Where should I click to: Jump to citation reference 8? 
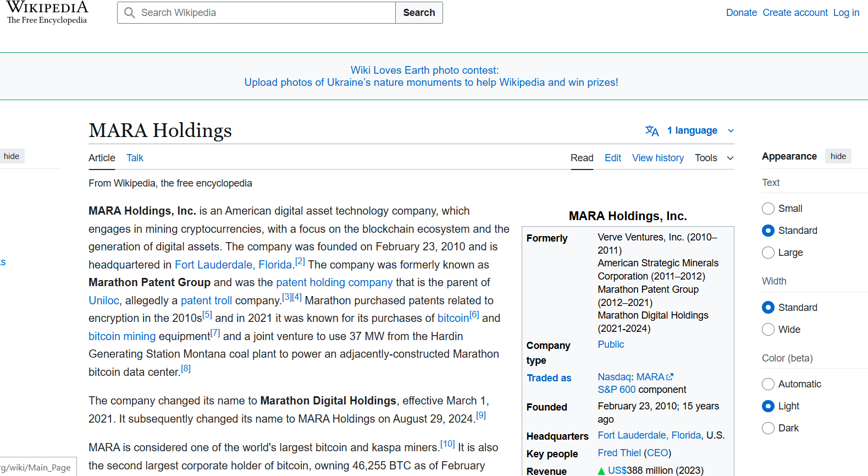[186, 369]
